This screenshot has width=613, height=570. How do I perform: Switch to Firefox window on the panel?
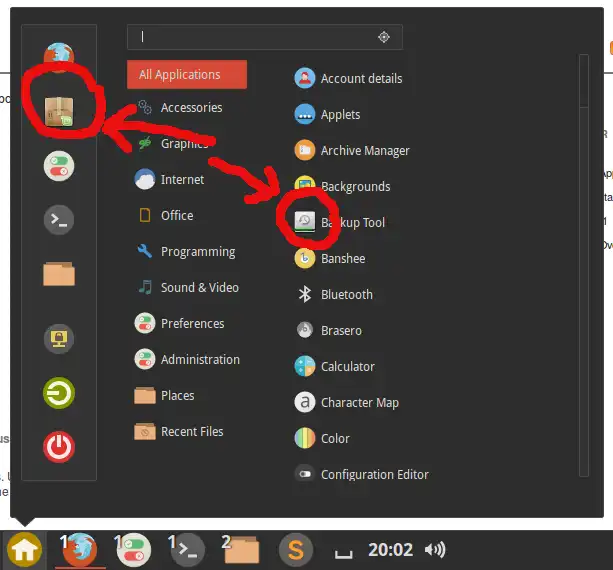(79, 550)
